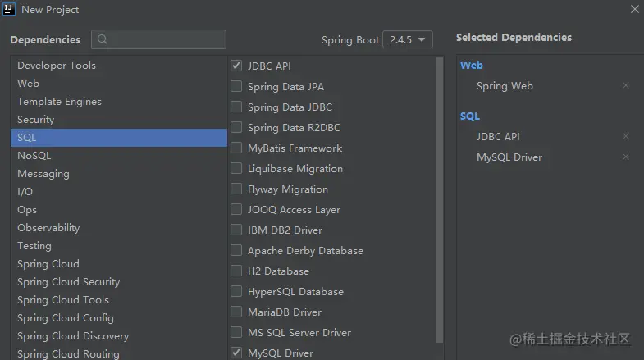Open the Spring Boot version dropdown
Image resolution: width=644 pixels, height=360 pixels.
tap(408, 39)
